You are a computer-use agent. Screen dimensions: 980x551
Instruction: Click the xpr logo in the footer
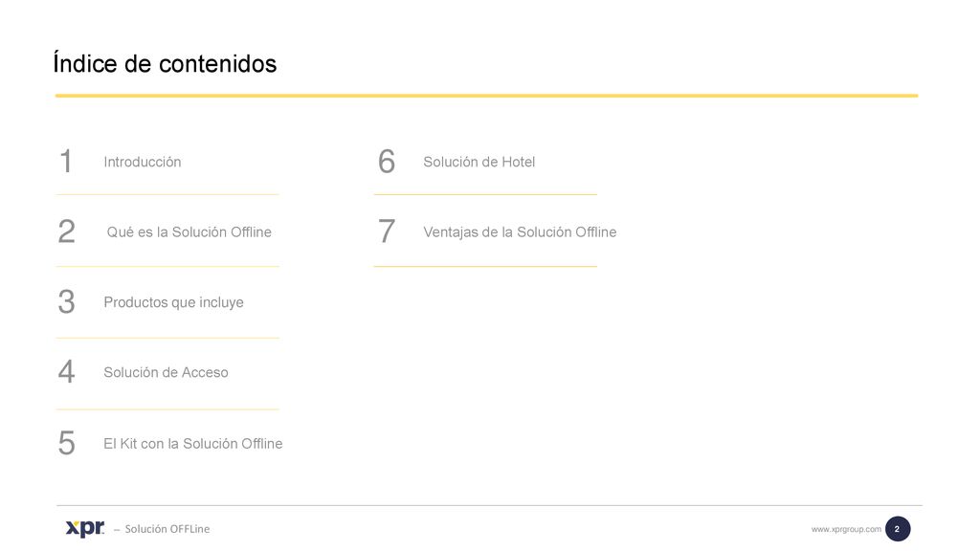pyautogui.click(x=85, y=528)
